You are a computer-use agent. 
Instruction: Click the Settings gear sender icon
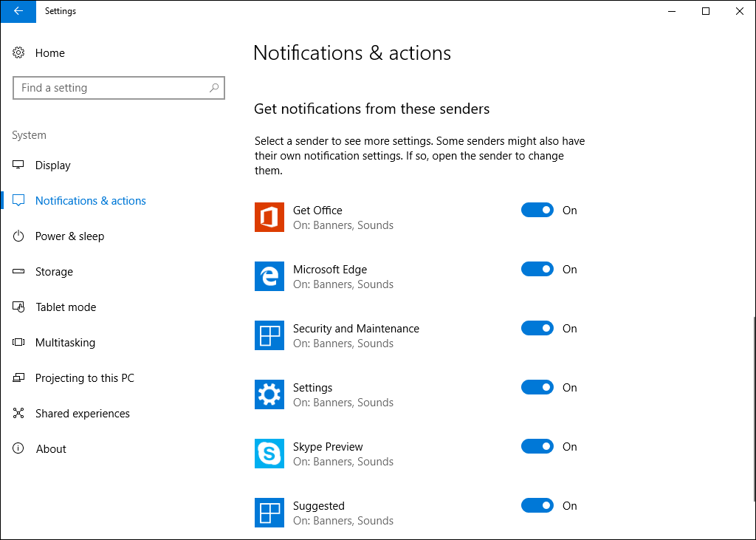(269, 394)
